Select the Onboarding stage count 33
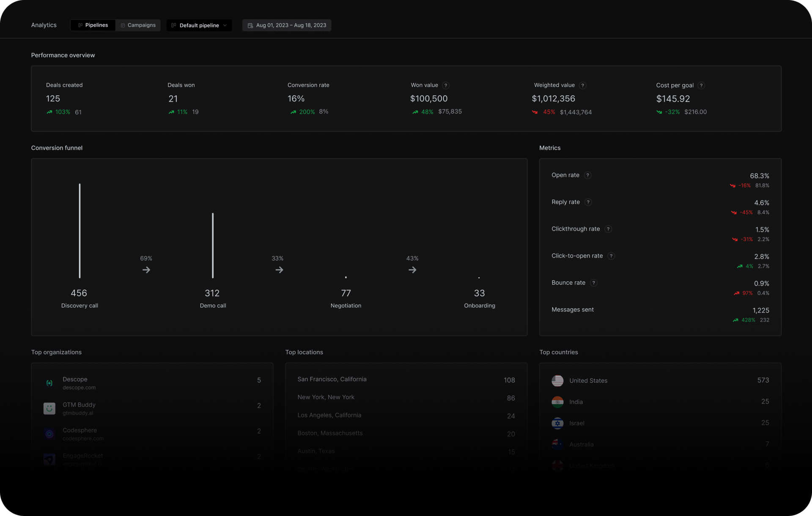The width and height of the screenshot is (812, 516). 479,293
